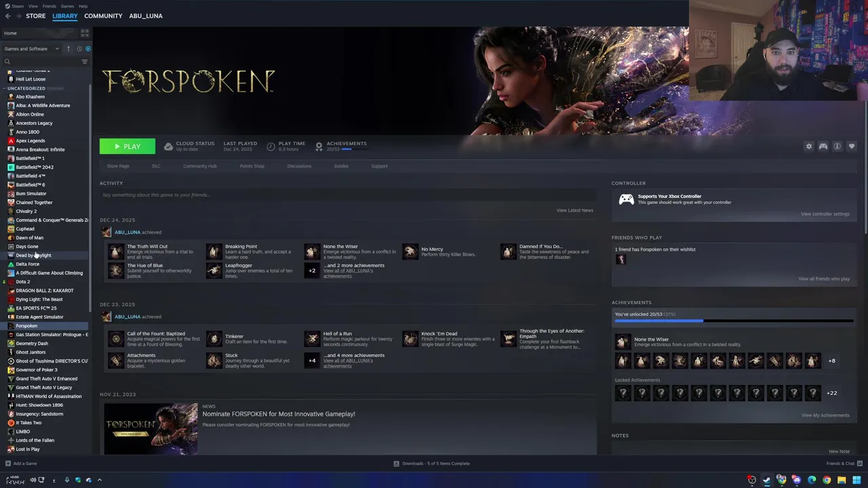The height and width of the screenshot is (488, 868).
Task: Open the Friends menu
Action: [x=50, y=6]
